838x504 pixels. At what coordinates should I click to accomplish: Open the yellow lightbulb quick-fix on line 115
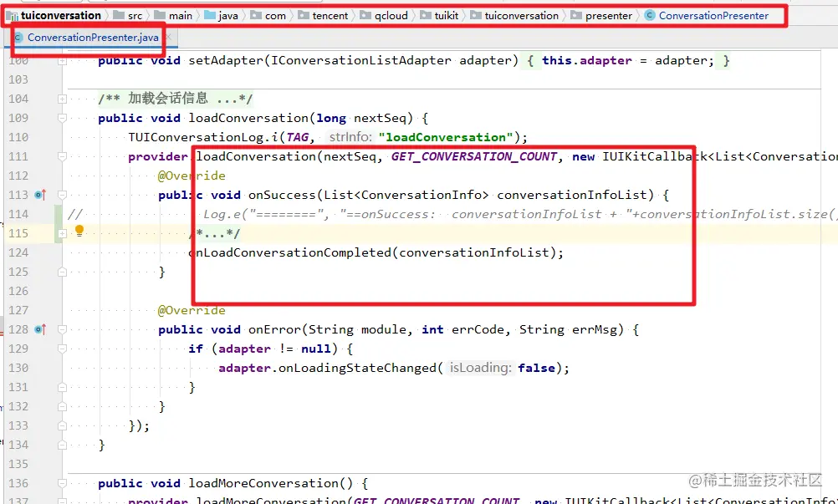(79, 231)
